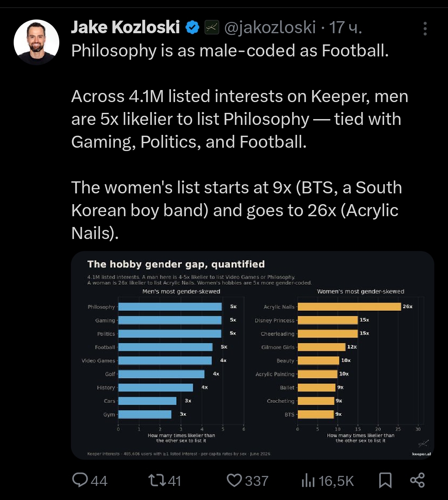Share the post via share icon
Viewport: 448px width, 500px height.
[x=417, y=480]
